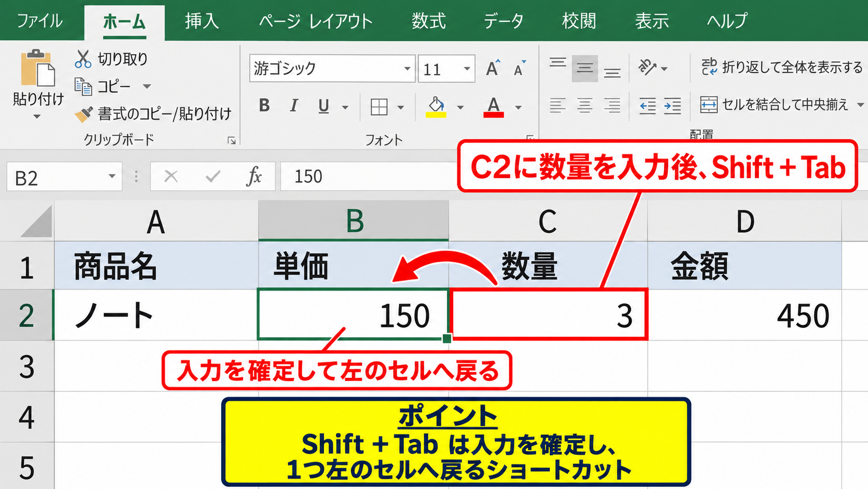Click the Cut scissors icon

(83, 59)
